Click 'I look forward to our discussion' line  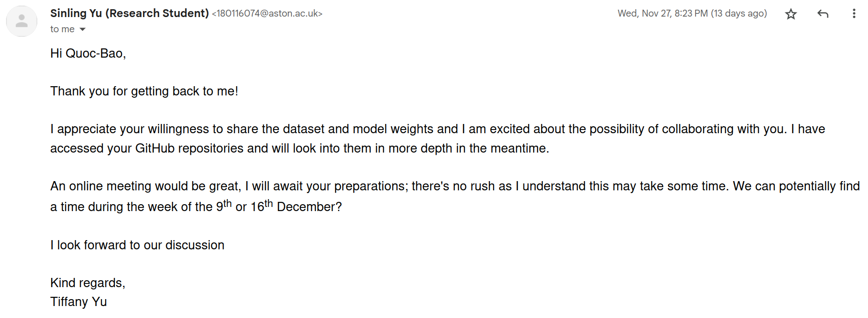click(137, 245)
